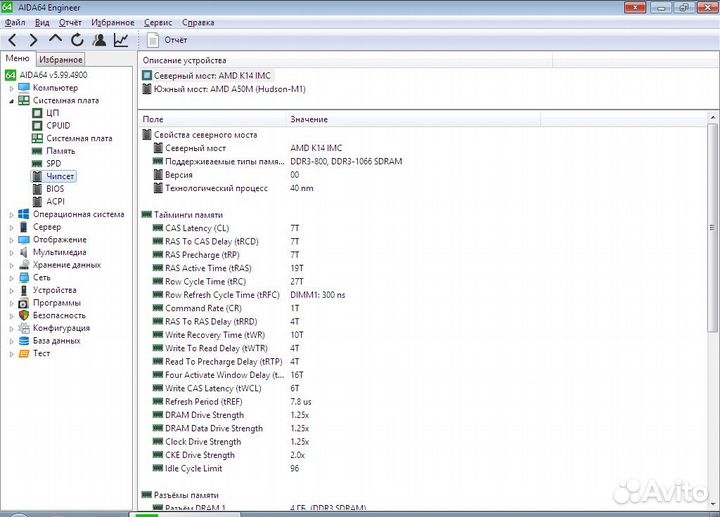The image size is (720, 517).
Task: Open the graph chart toolbar icon
Action: [121, 40]
